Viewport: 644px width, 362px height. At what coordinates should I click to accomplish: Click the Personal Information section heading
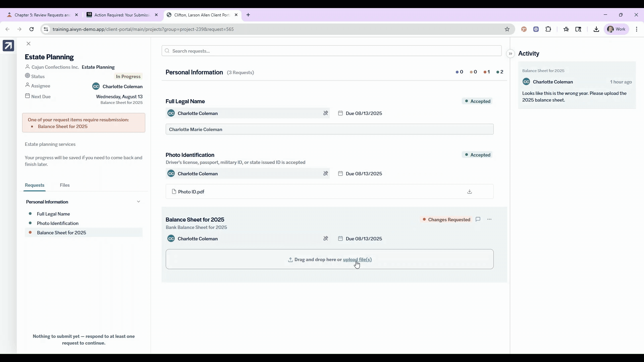194,72
